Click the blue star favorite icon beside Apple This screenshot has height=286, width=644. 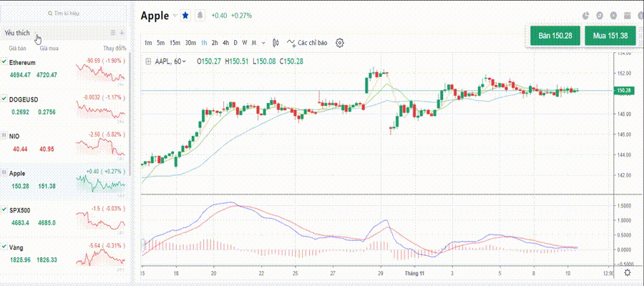[x=185, y=15]
